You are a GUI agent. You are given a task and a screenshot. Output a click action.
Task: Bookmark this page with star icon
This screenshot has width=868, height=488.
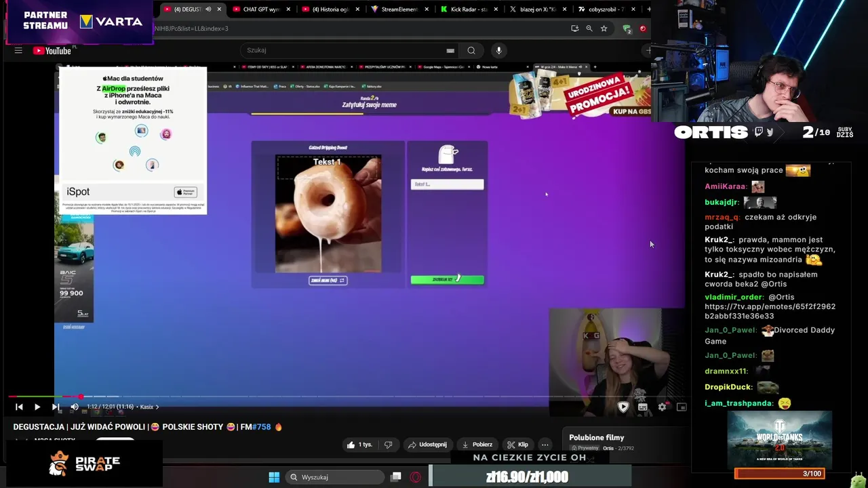(x=604, y=28)
